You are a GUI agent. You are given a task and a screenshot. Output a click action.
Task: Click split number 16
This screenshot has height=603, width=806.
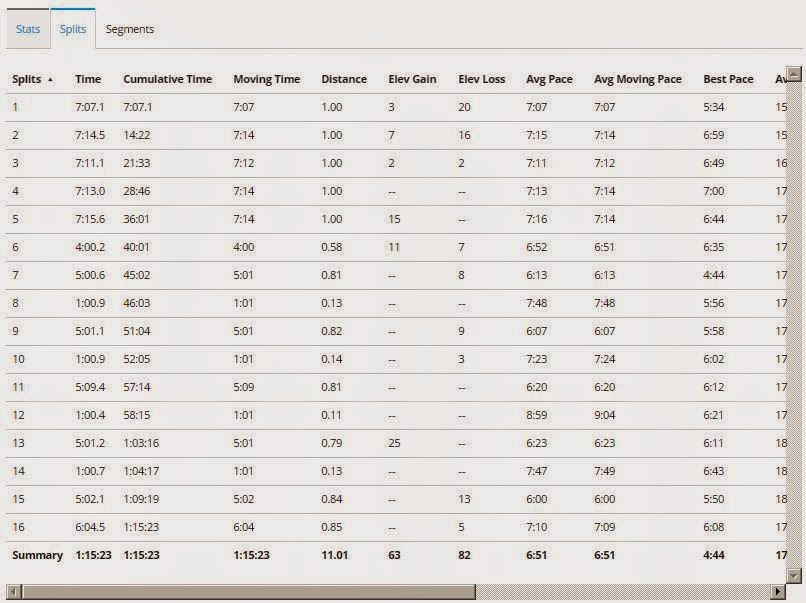18,527
